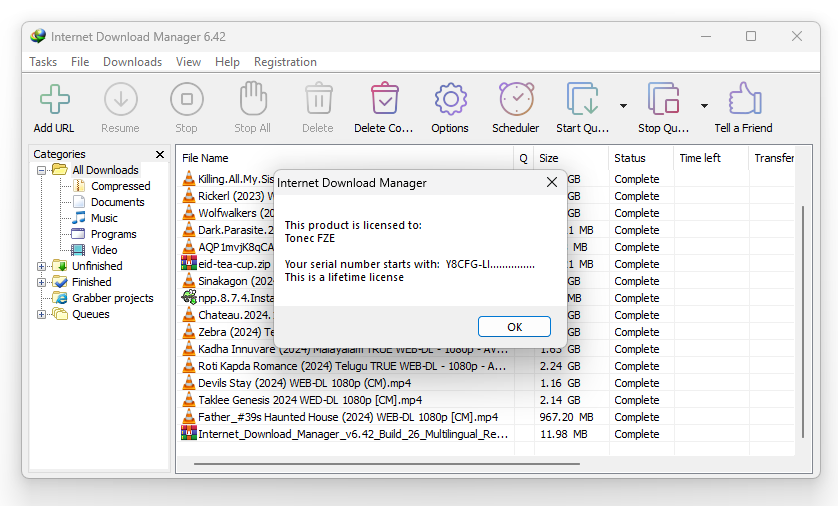Click the Tell a Friend thumbs-up icon

(744, 98)
